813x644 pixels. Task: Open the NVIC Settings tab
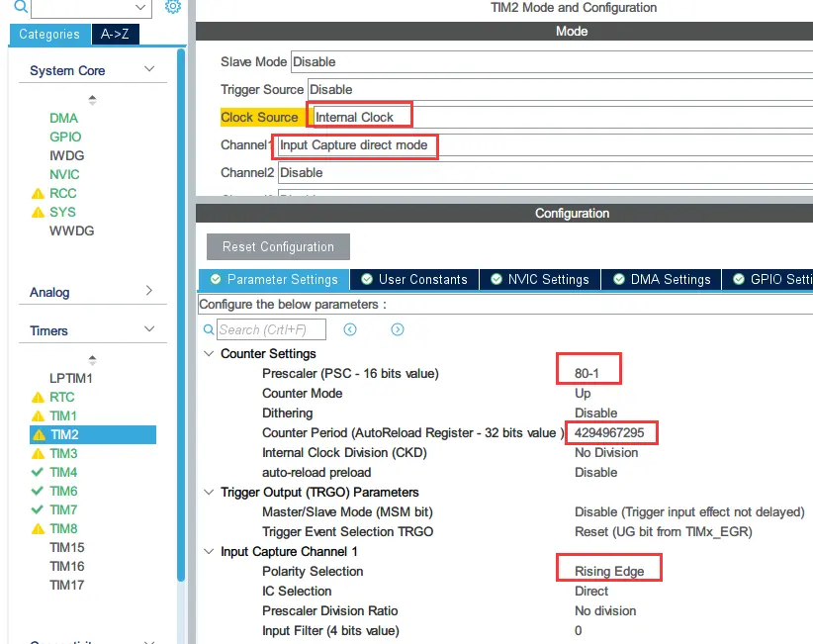tap(540, 279)
